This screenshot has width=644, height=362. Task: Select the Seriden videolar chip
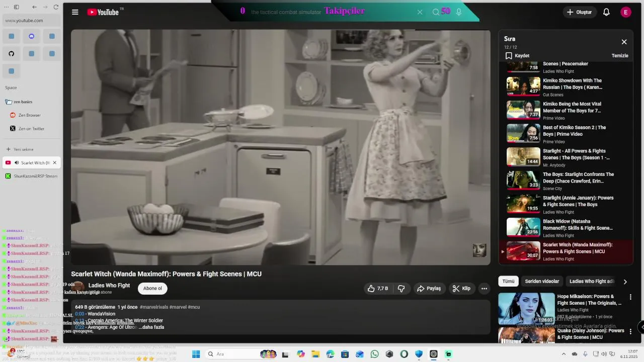[542, 282]
